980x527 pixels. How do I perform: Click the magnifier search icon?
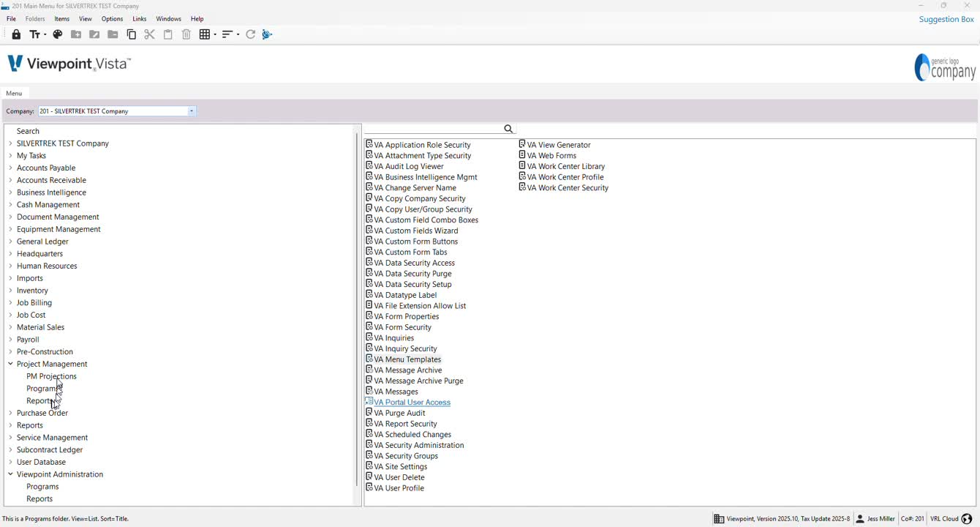click(509, 129)
